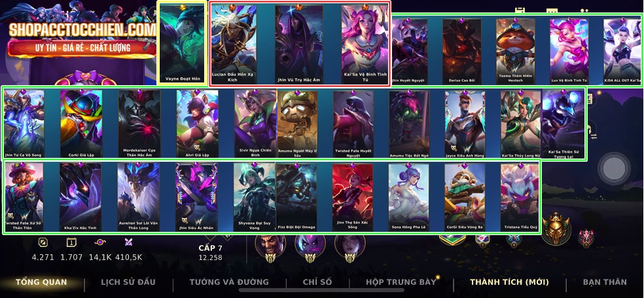Image resolution: width=644 pixels, height=298 pixels.
Task: Open the Hộp Trưng Bày tab
Action: click(401, 282)
